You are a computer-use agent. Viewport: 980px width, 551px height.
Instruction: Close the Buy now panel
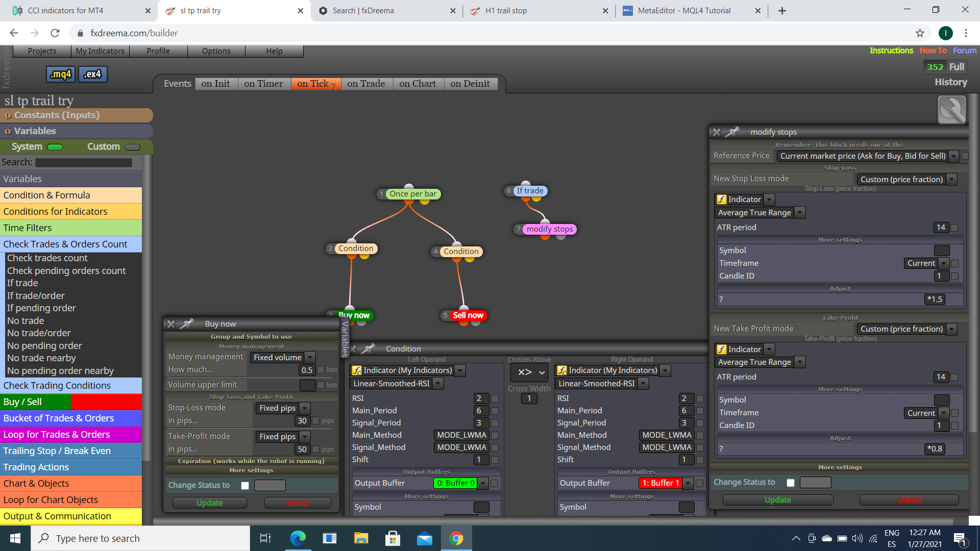click(x=171, y=324)
